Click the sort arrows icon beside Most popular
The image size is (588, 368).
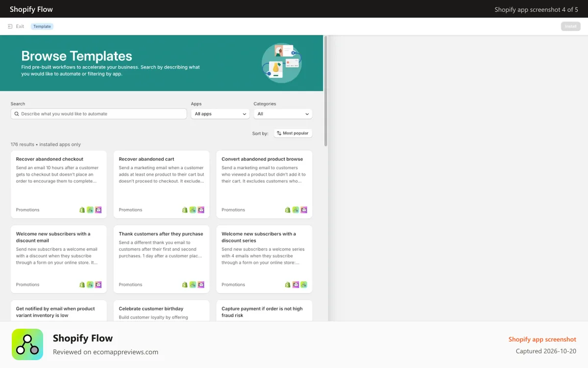tap(279, 133)
